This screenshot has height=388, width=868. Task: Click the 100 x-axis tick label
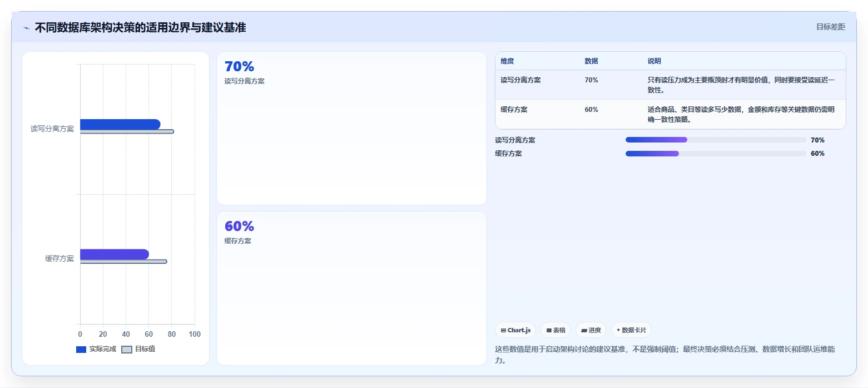(195, 334)
